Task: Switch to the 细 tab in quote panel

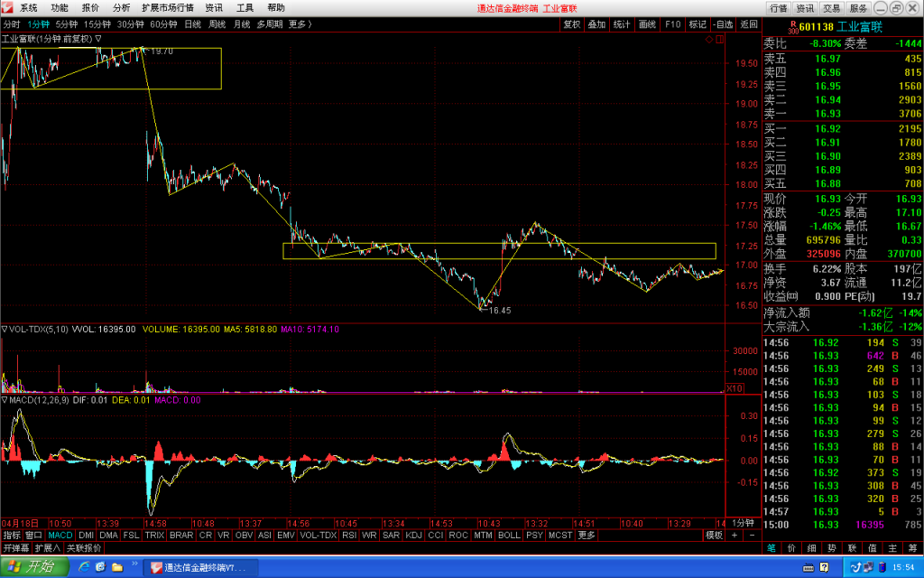Action: tap(811, 548)
